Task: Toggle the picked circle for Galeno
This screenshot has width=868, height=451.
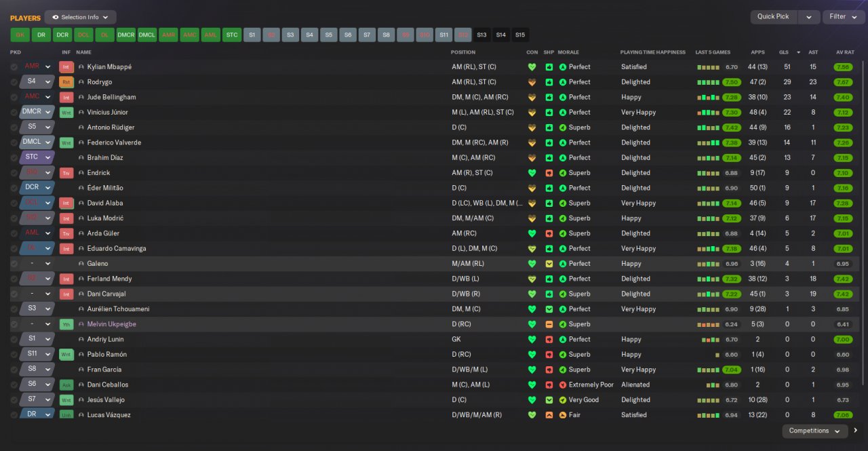Action: tap(14, 264)
